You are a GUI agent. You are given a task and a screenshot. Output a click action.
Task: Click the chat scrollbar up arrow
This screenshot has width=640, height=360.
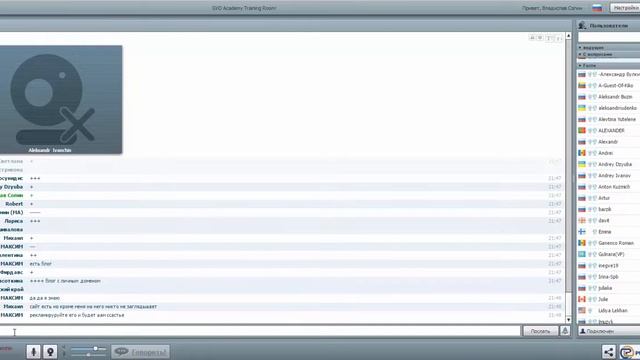[x=568, y=36]
